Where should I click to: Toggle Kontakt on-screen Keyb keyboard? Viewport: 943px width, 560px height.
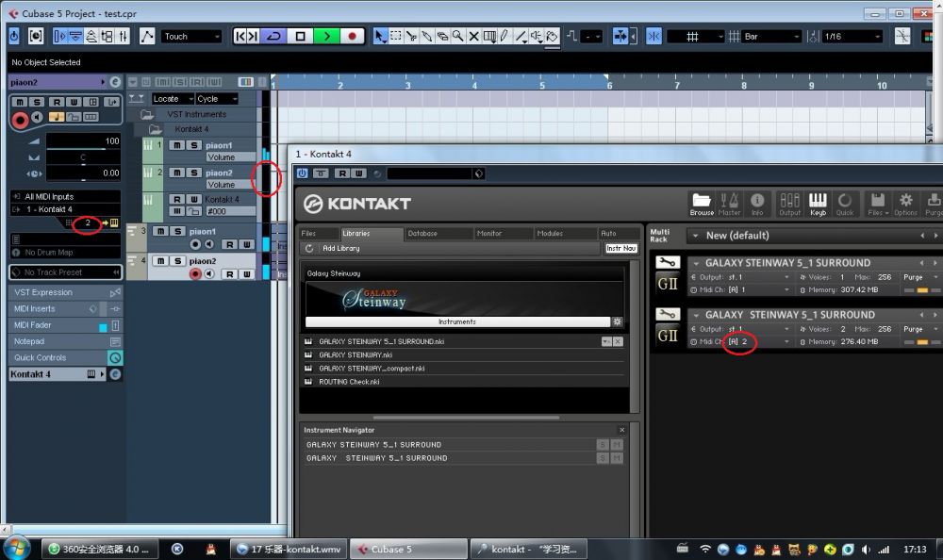[x=818, y=203]
